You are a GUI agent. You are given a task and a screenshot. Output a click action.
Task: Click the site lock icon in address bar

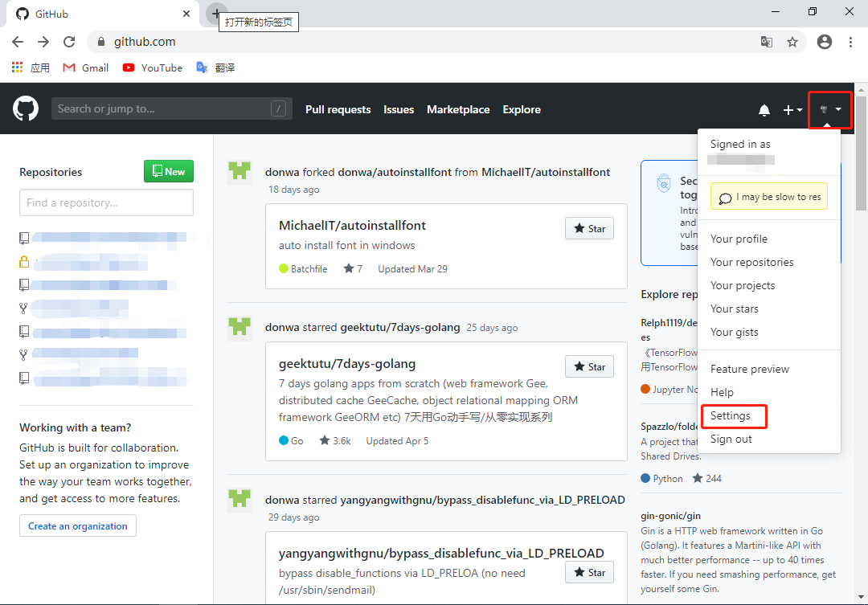click(101, 42)
